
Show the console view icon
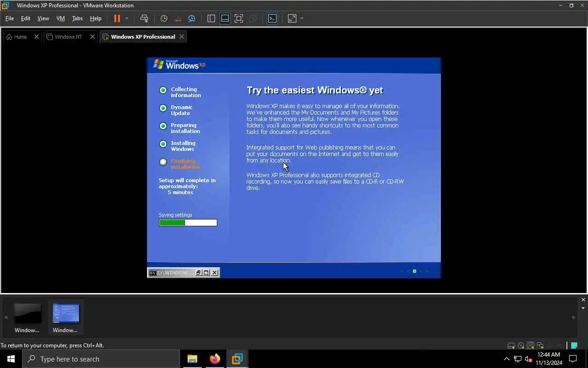coord(272,18)
